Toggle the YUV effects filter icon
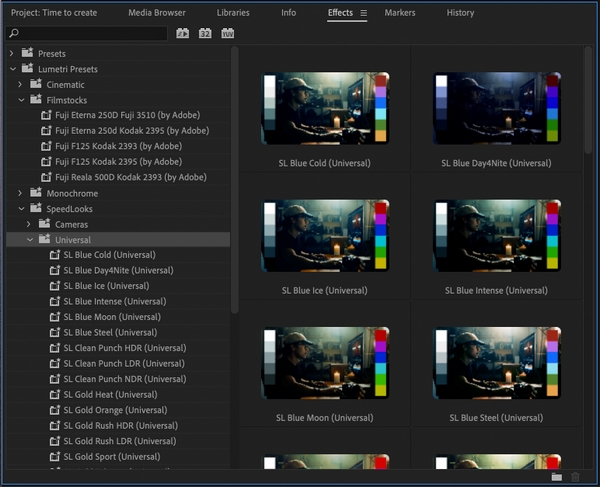 [228, 33]
